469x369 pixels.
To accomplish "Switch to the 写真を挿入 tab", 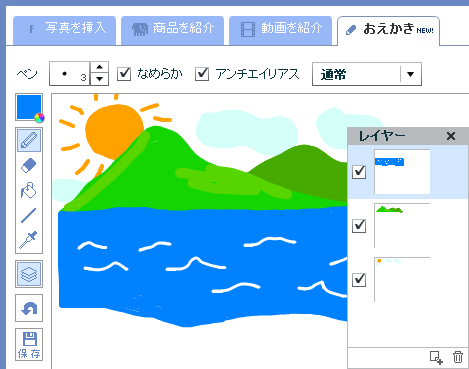I will point(65,30).
